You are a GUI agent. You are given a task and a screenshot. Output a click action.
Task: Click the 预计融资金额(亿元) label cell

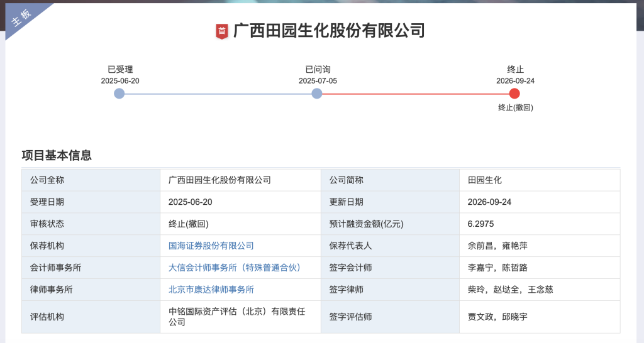click(x=390, y=224)
